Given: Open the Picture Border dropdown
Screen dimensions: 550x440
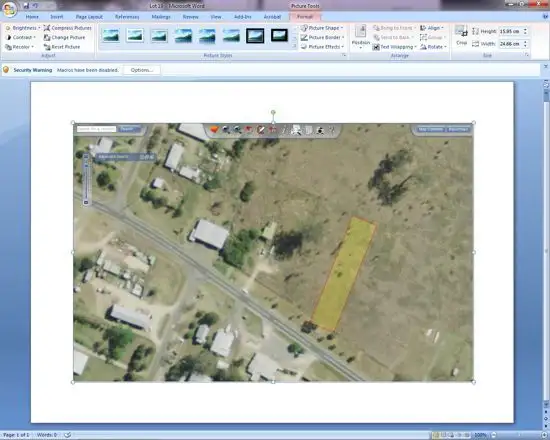Looking at the screenshot, I should (x=323, y=37).
